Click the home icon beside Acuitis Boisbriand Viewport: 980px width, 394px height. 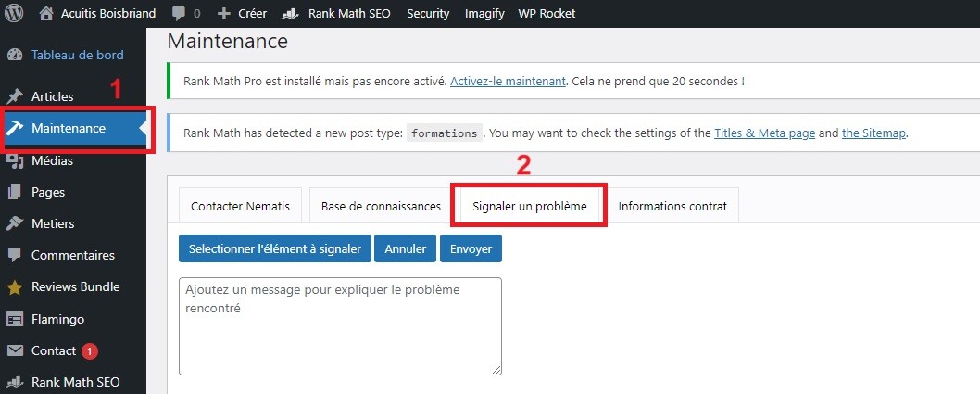[x=46, y=14]
